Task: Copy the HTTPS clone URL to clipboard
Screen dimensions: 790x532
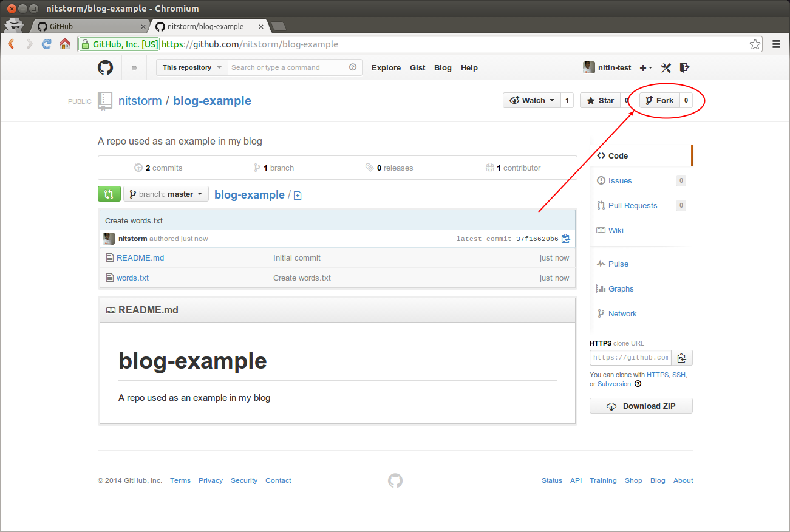Action: [682, 358]
